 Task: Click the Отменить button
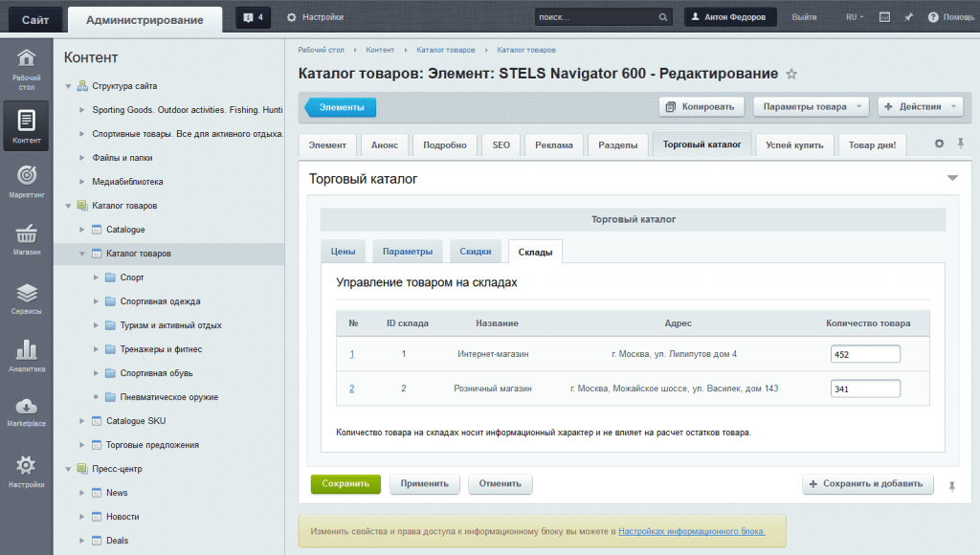pyautogui.click(x=500, y=484)
